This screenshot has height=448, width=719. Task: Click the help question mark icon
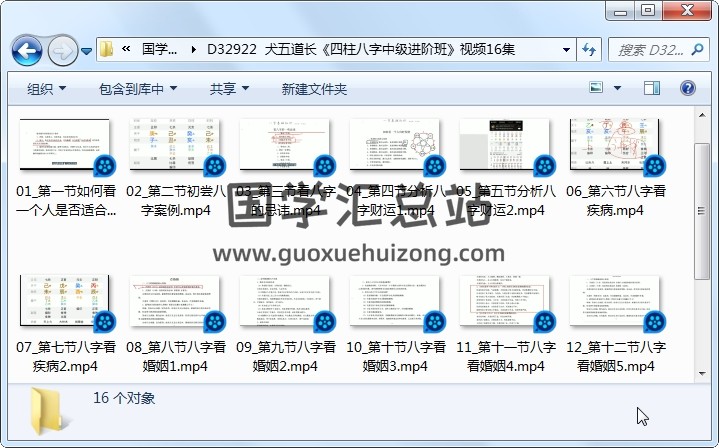coord(690,89)
